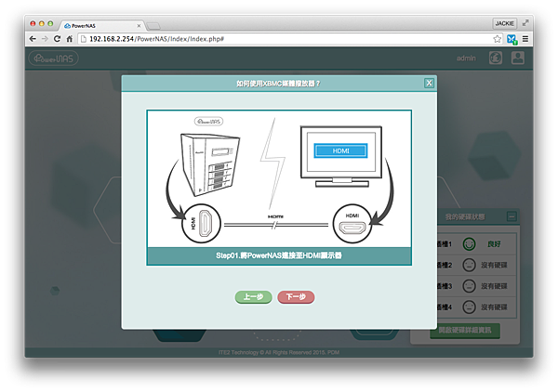The width and height of the screenshot is (558, 392).
Task: Click the macOS yellow minimize button
Action: click(41, 23)
